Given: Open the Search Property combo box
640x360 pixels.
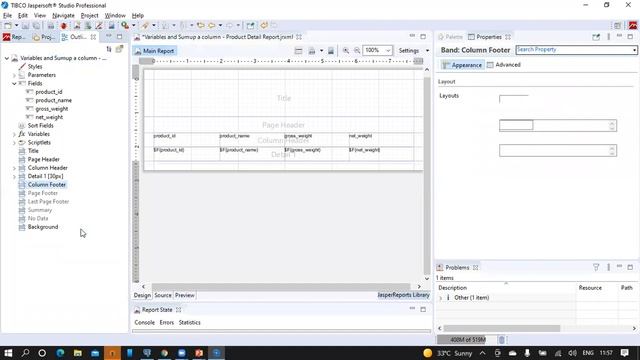Looking at the screenshot, I should point(576,50).
